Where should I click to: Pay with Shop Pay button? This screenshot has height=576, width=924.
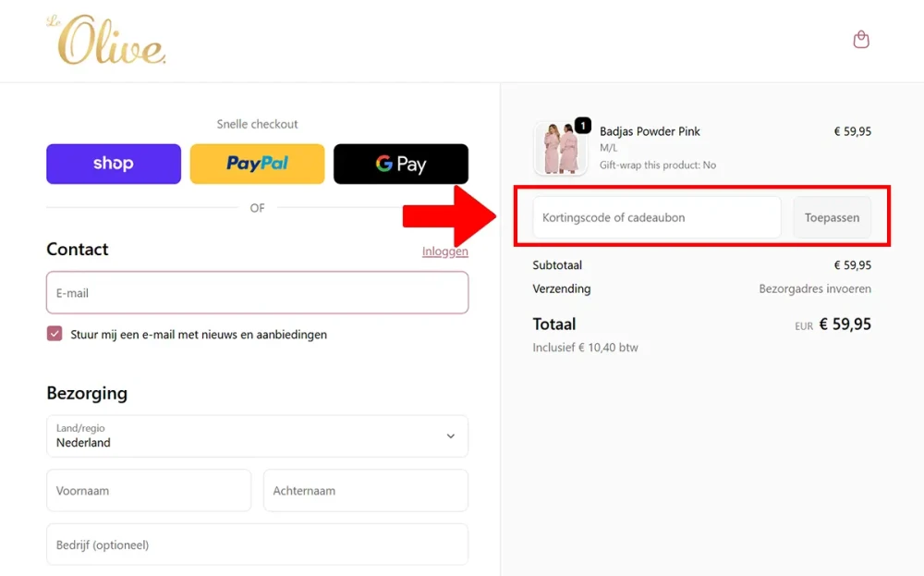(114, 164)
